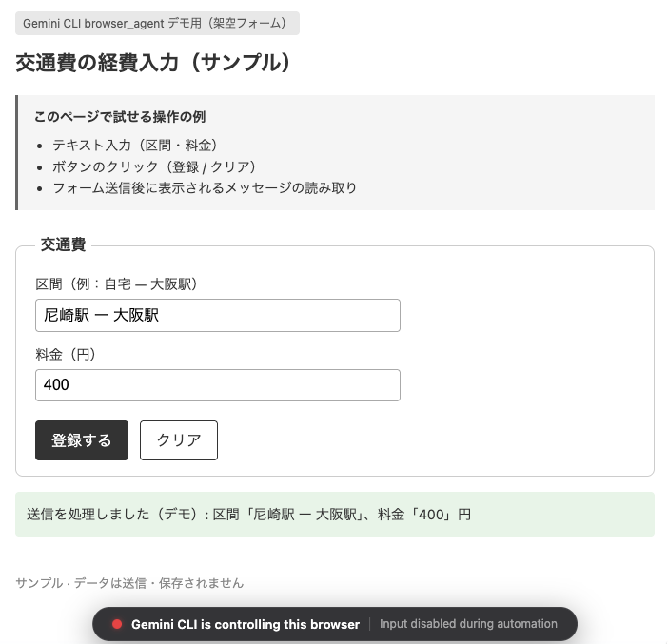Focus the 料金（円） fare input
Screen dimensions: 668x644
tap(217, 385)
